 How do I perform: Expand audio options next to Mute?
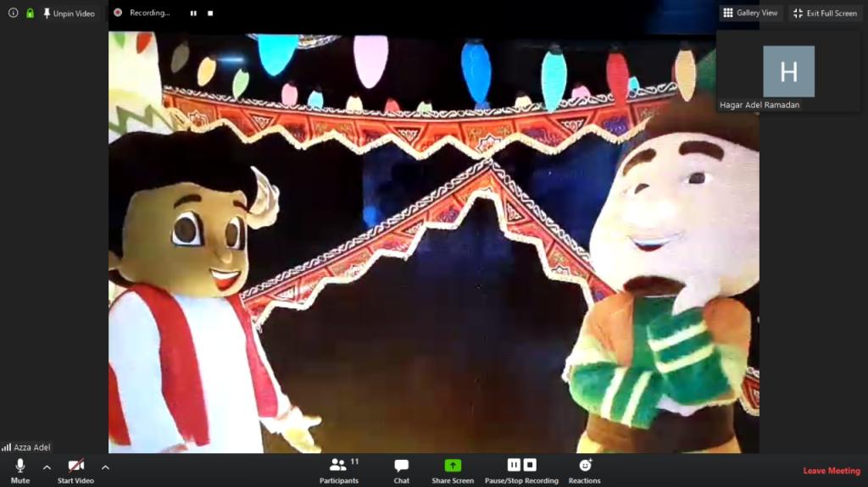tap(47, 468)
